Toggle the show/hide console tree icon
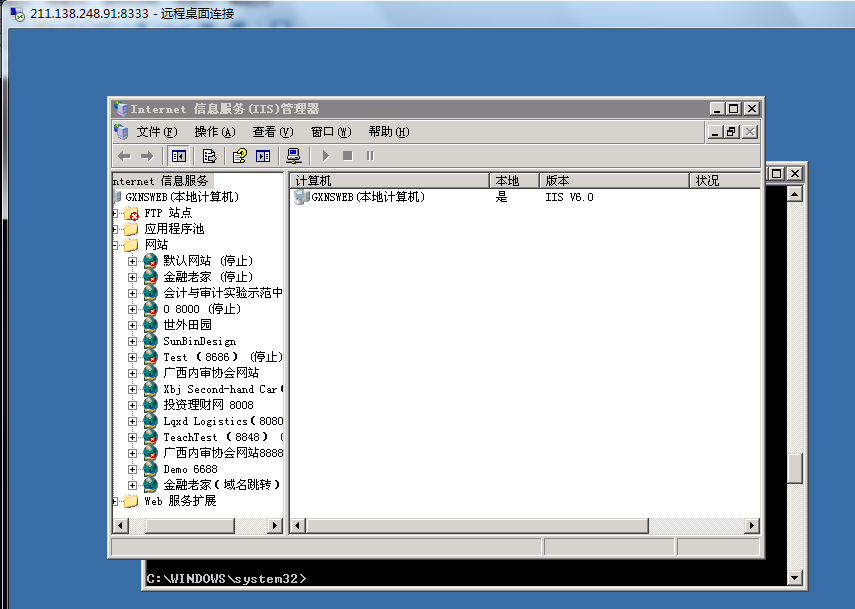The image size is (855, 609). 178,156
